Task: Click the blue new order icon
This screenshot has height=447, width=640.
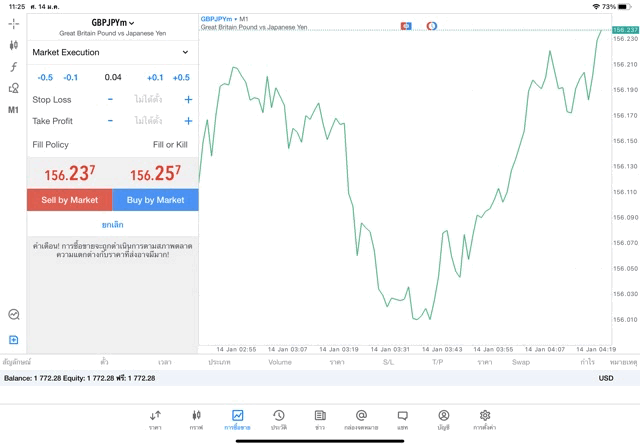Action: click(13, 340)
